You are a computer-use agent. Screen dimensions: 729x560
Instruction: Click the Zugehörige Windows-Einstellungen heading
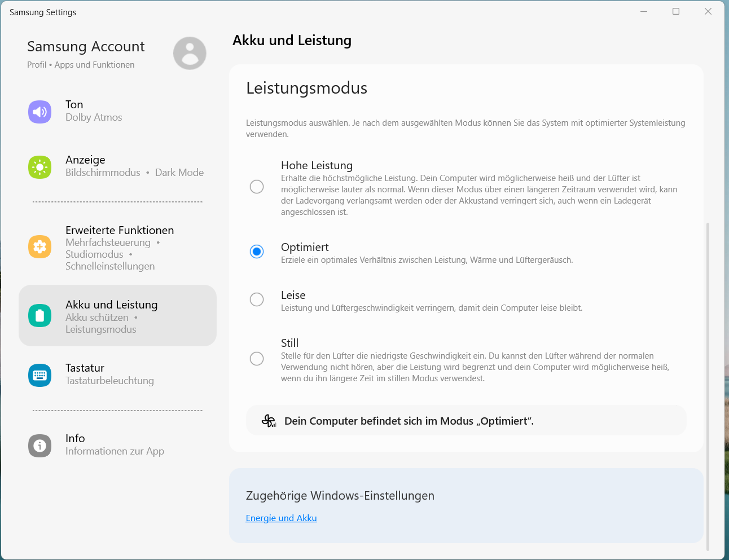(x=340, y=496)
